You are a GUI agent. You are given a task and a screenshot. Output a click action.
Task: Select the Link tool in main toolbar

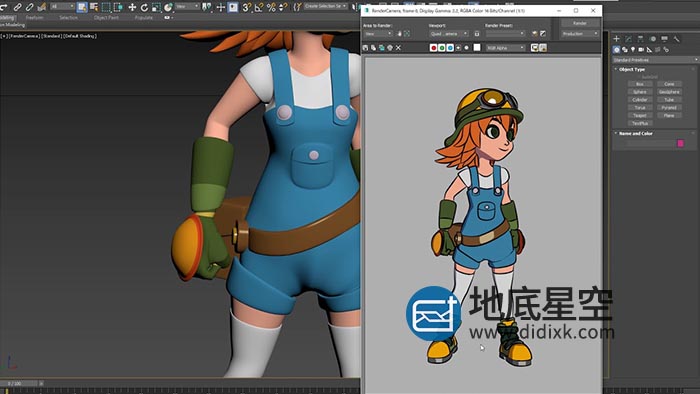point(18,7)
